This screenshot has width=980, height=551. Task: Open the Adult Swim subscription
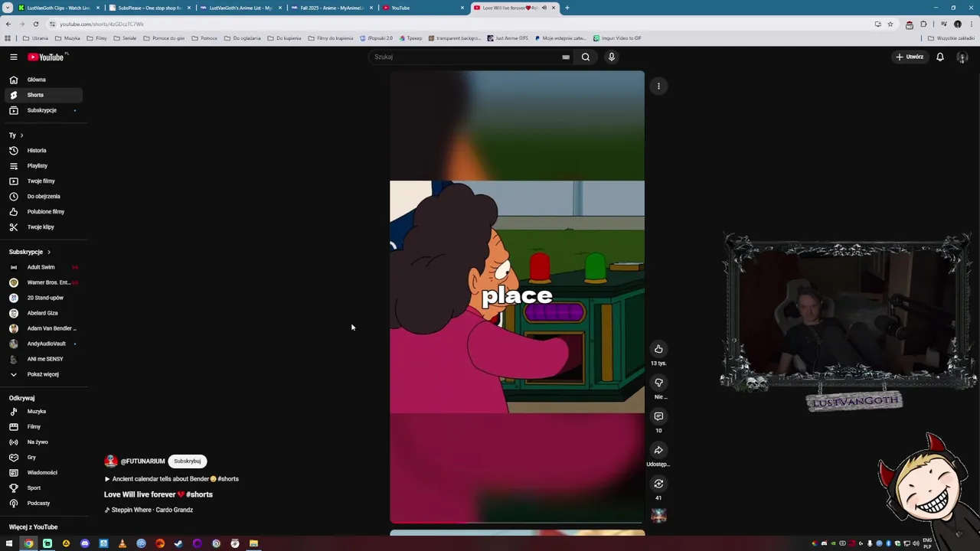43,267
